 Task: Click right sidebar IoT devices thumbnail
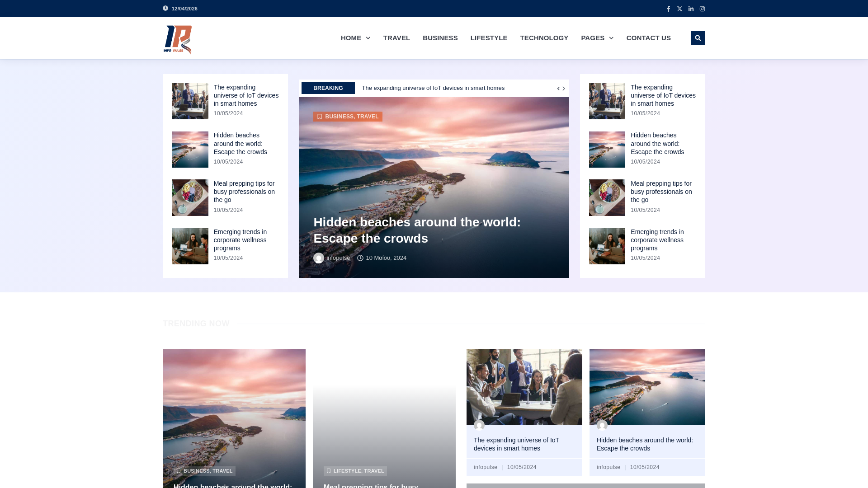click(607, 101)
